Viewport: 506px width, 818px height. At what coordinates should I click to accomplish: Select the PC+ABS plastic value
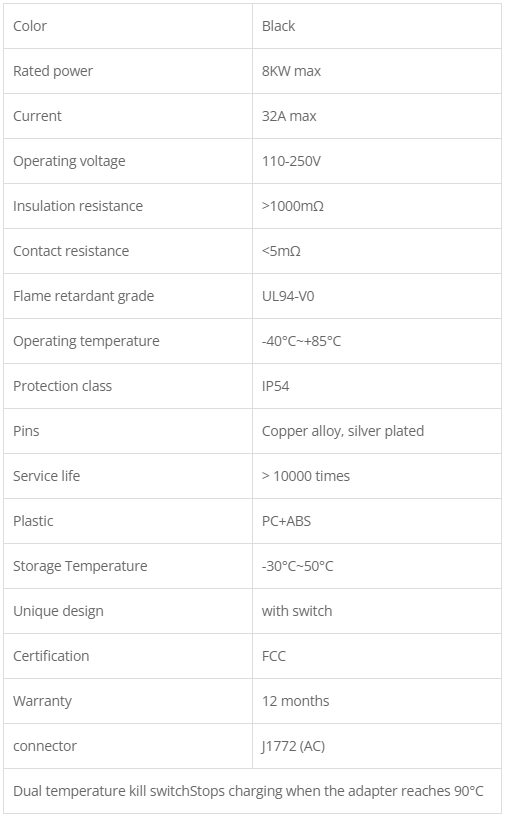coord(286,521)
